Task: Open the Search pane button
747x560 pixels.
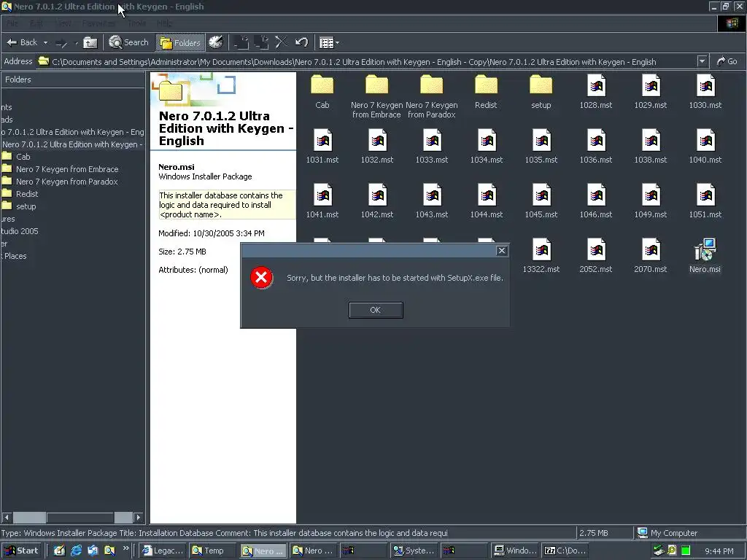Action: click(128, 42)
